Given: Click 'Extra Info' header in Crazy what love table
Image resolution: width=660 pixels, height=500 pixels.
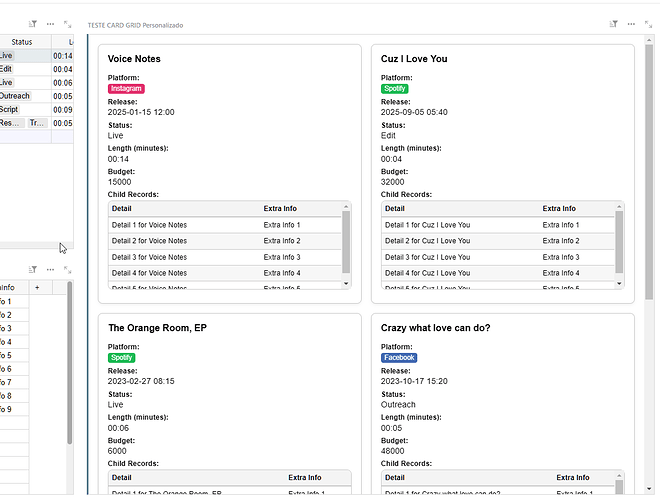Looking at the screenshot, I should pyautogui.click(x=572, y=477).
